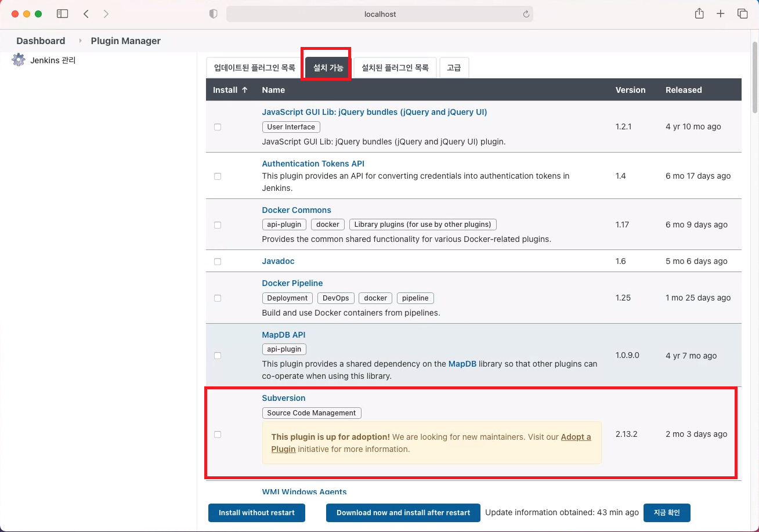This screenshot has height=532, width=759.
Task: Click the Library plugins tag
Action: point(422,225)
